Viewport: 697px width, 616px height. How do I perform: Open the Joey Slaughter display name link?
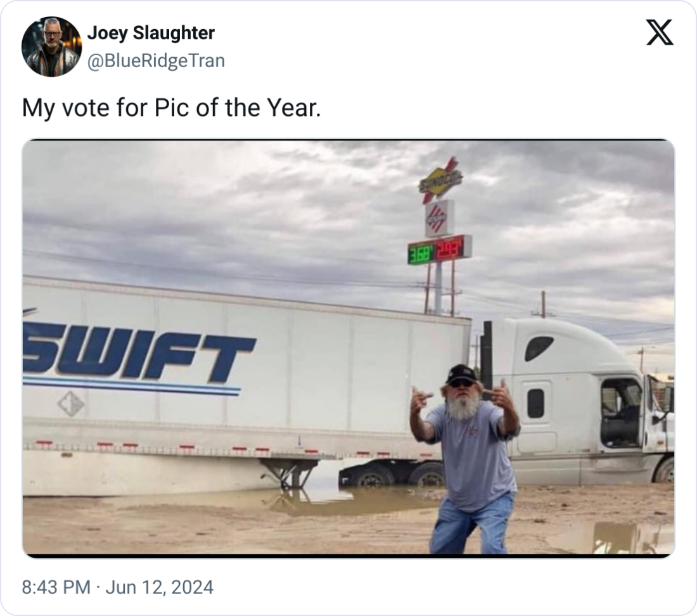point(151,33)
